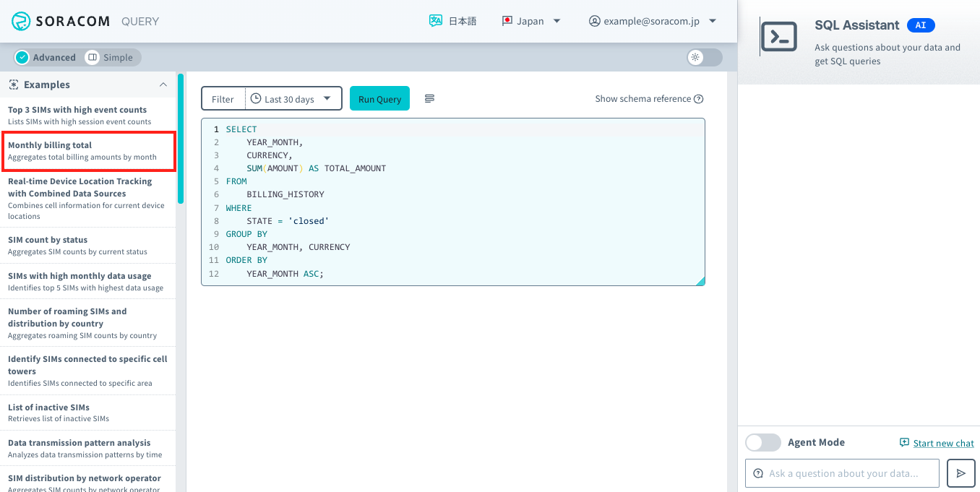Click the translation icon beside 日本語
Viewport: 980px width, 492px height.
[x=435, y=20]
